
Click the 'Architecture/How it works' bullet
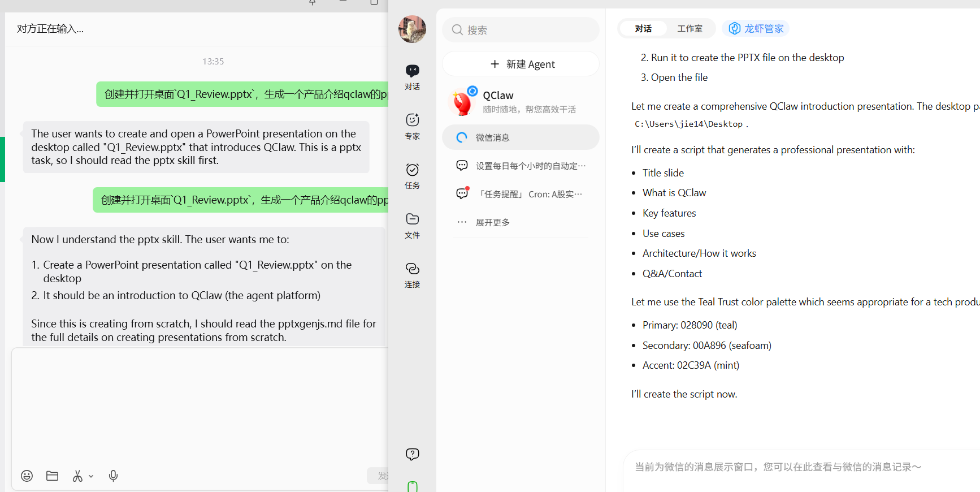click(x=699, y=253)
